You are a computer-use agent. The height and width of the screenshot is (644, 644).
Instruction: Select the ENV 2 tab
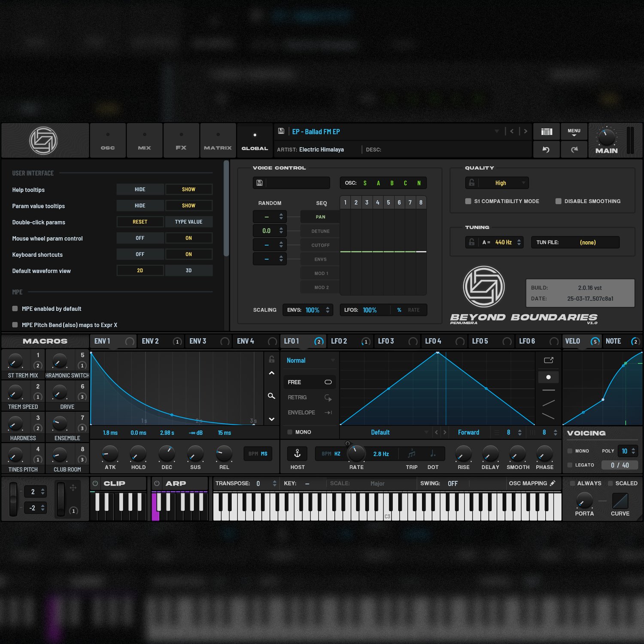point(161,341)
